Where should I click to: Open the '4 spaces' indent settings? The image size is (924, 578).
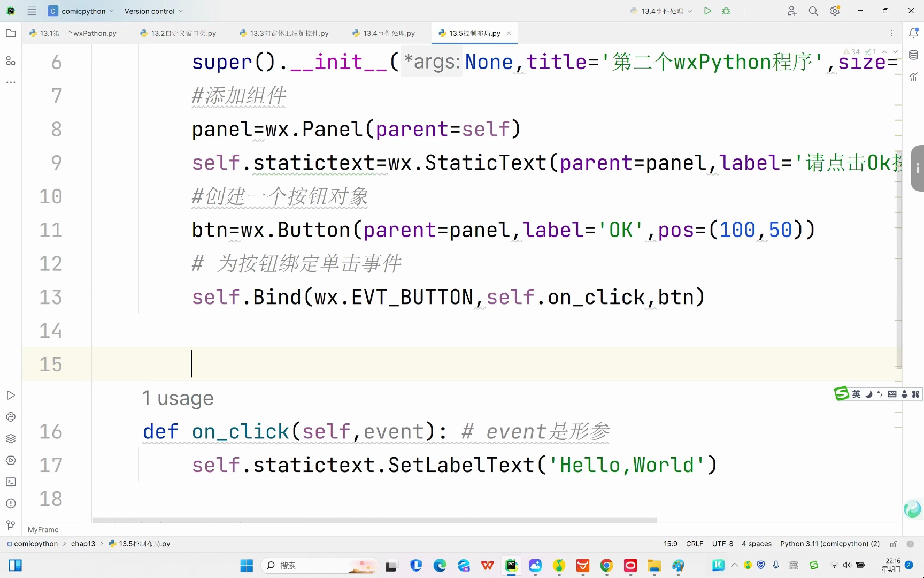click(x=757, y=544)
